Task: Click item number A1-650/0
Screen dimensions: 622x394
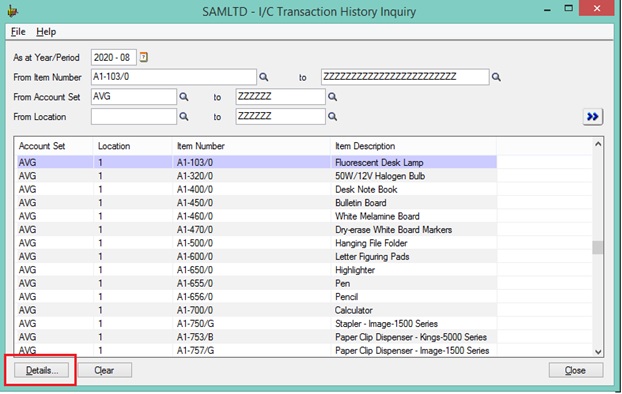Action: click(195, 270)
